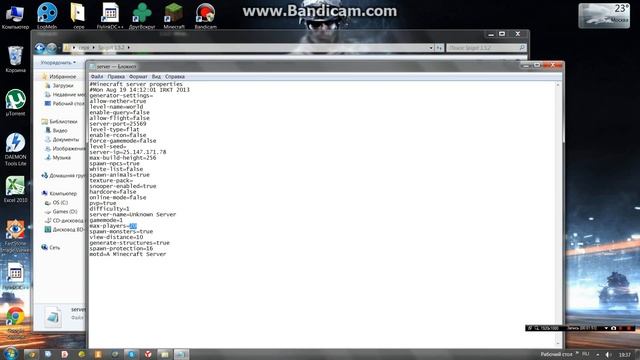Open the Вид menu in Notepad
The height and width of the screenshot is (360, 640).
[x=156, y=76]
